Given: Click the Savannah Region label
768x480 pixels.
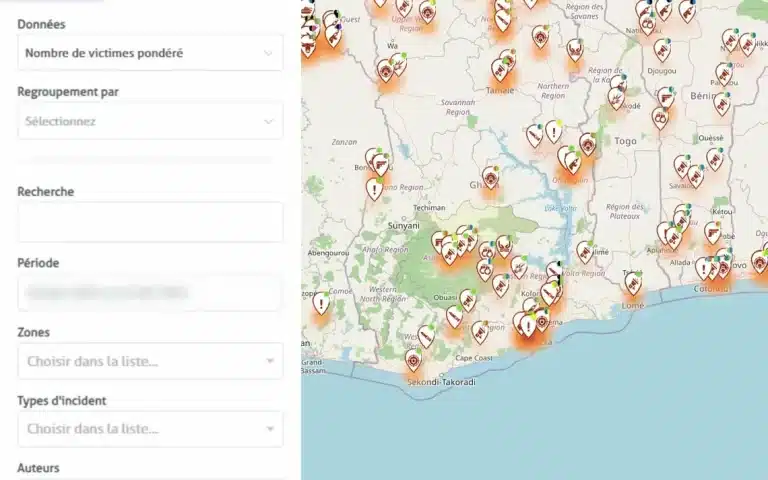Looking at the screenshot, I should click(458, 107).
